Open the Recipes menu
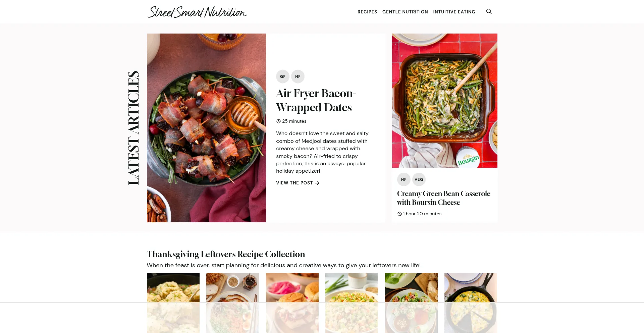This screenshot has width=644, height=333. click(367, 12)
